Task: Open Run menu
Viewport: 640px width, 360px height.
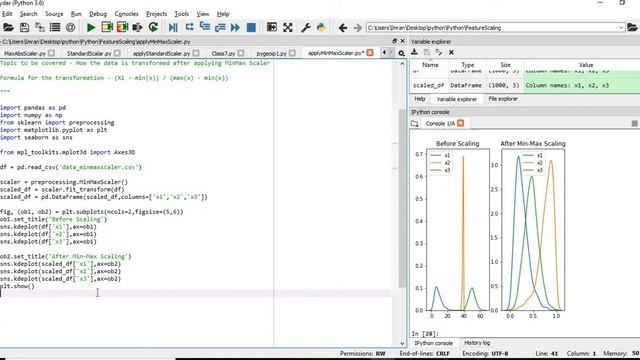Action: (76, 14)
